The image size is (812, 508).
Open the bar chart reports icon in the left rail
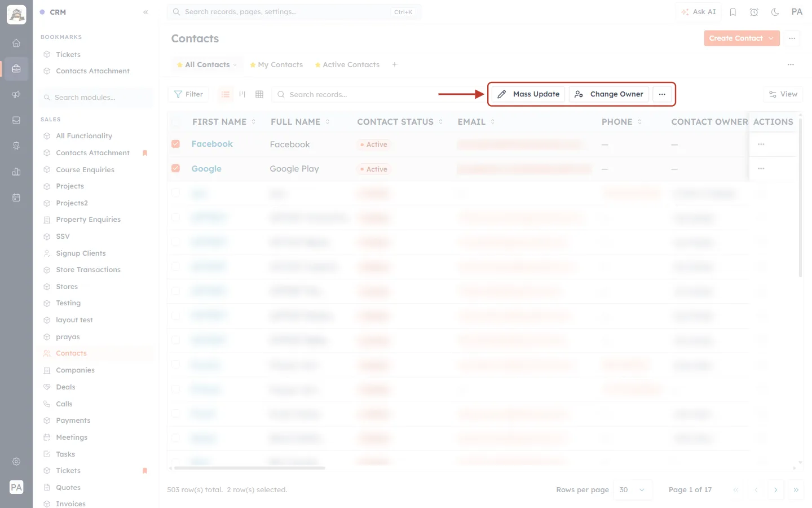click(x=16, y=172)
